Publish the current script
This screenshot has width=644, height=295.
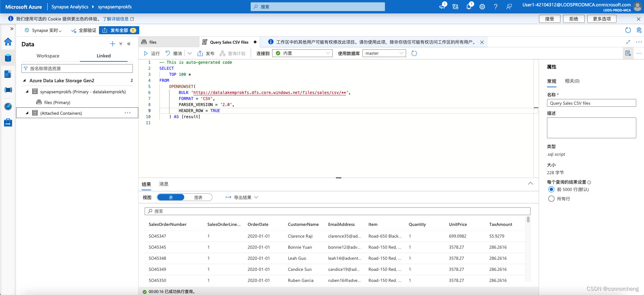coord(206,53)
